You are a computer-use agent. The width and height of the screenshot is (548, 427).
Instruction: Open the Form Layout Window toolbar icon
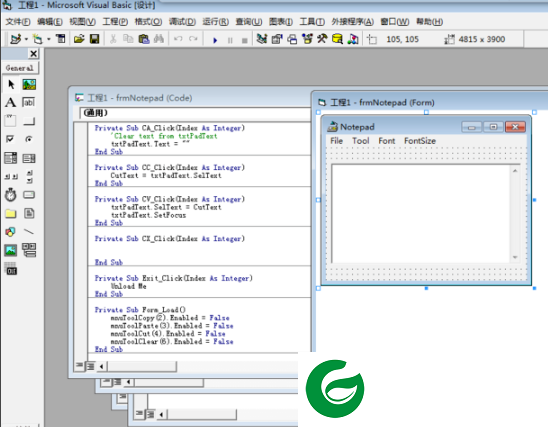click(292, 39)
